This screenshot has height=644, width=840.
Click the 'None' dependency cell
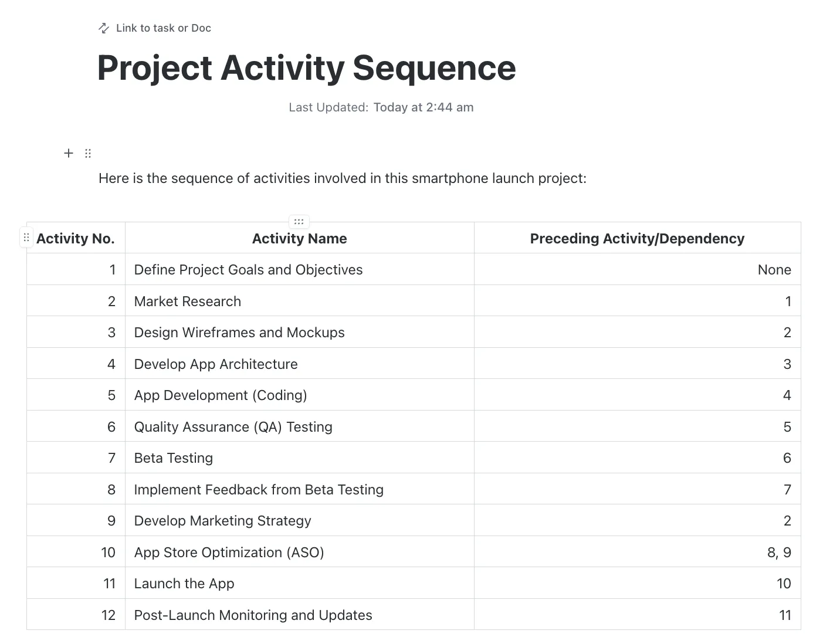tap(638, 269)
